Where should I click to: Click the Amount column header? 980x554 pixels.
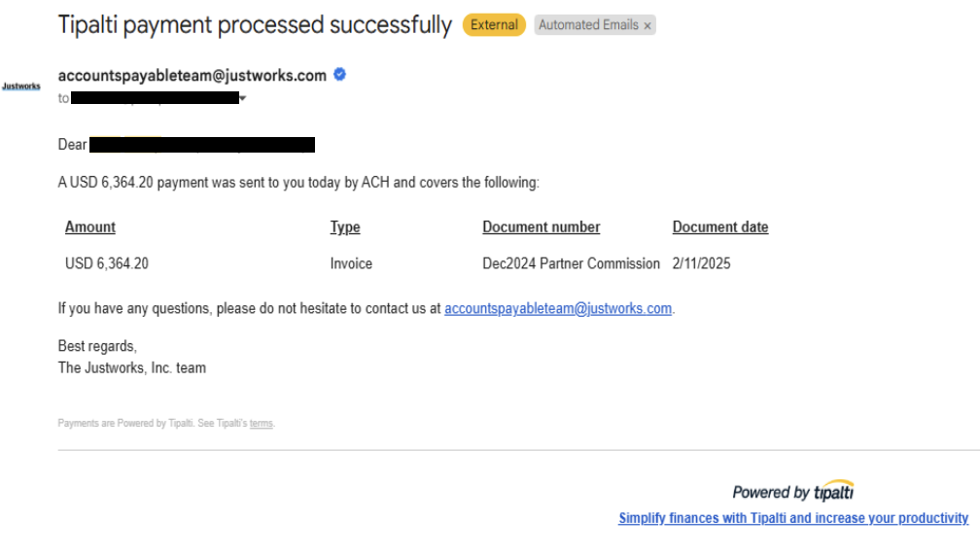[x=90, y=226]
